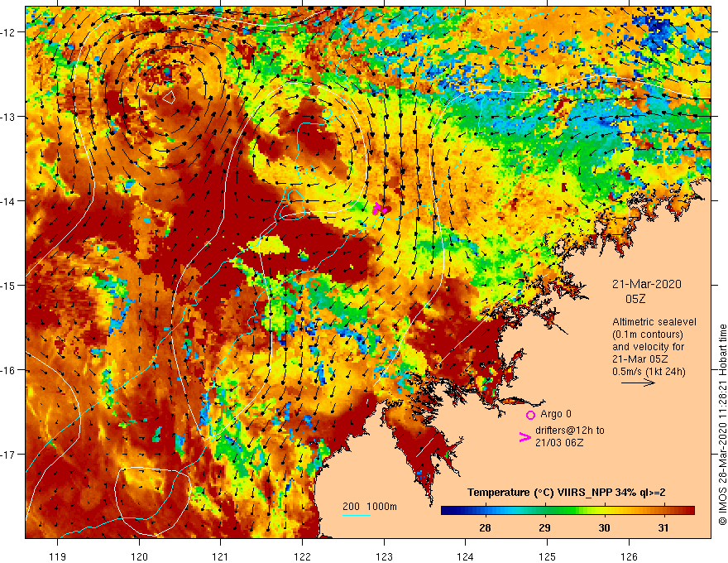Select the 05Z time label under date
Viewport: 728px width, 563px height.
pos(635,299)
